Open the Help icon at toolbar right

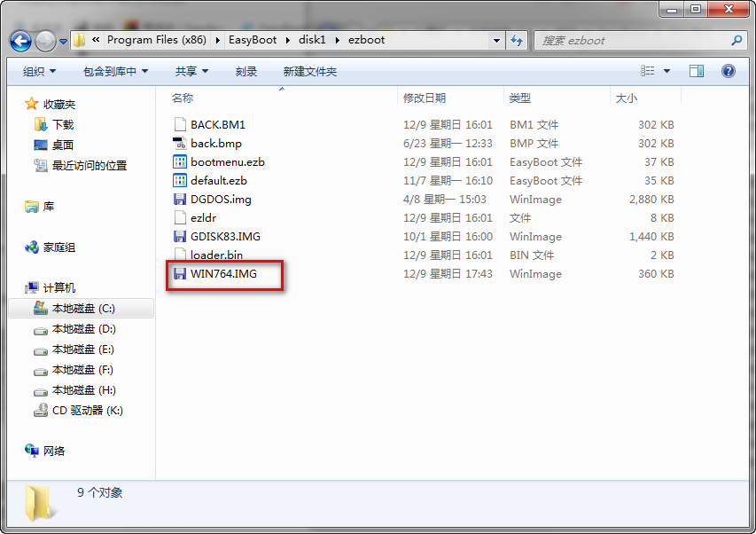tap(729, 71)
